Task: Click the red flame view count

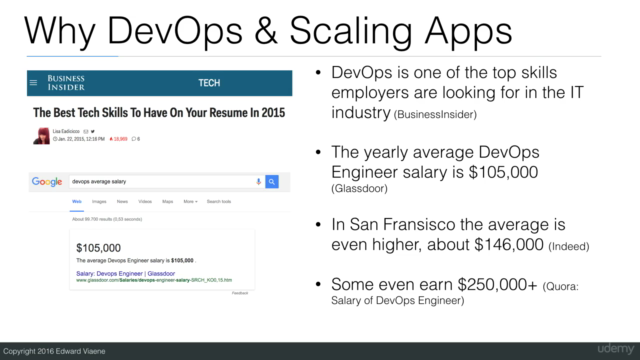Action: click(x=118, y=139)
